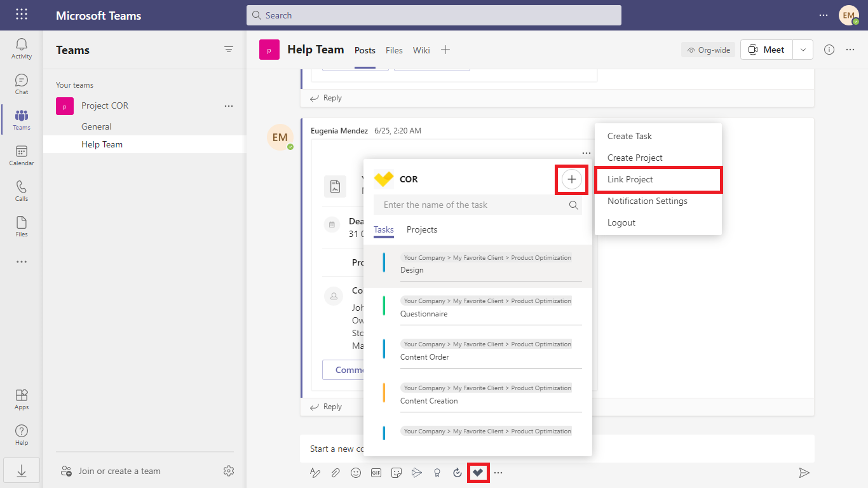868x488 pixels.
Task: Click the plus button in COR panel
Action: 572,180
